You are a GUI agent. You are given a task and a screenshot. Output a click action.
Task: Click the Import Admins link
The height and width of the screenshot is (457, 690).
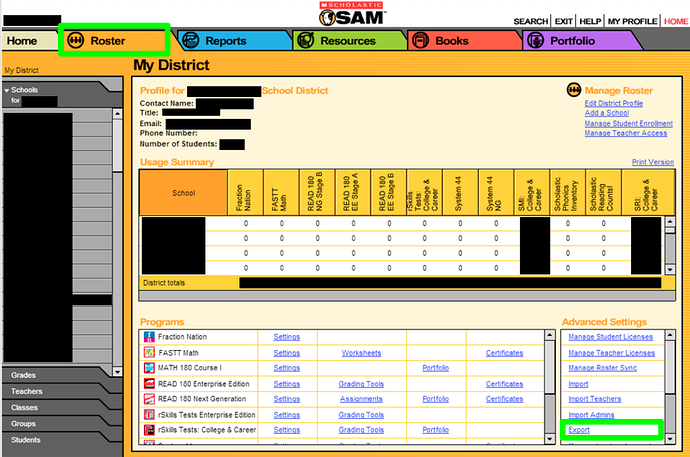tap(591, 415)
